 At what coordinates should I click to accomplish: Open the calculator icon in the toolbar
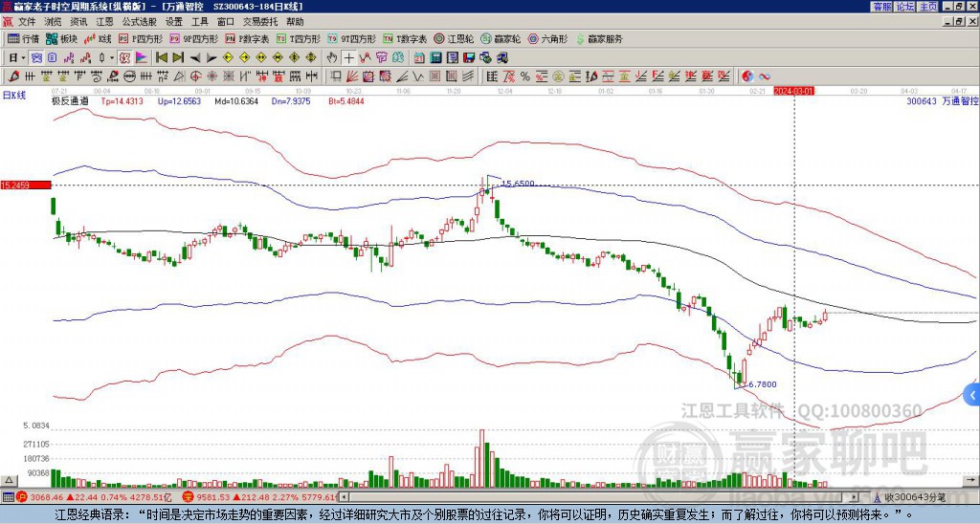(436, 58)
